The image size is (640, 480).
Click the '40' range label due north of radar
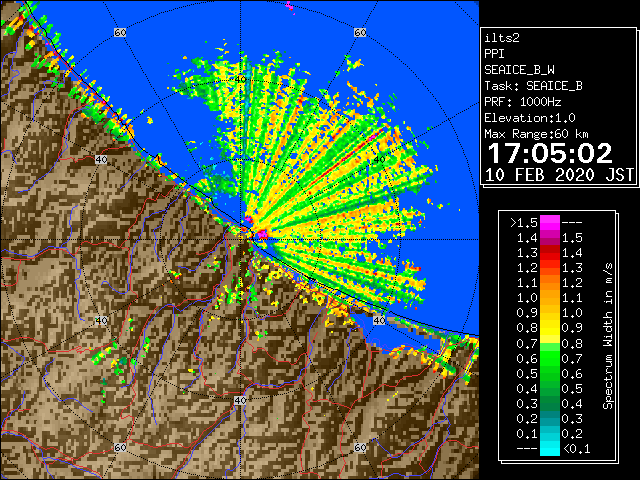point(240,79)
